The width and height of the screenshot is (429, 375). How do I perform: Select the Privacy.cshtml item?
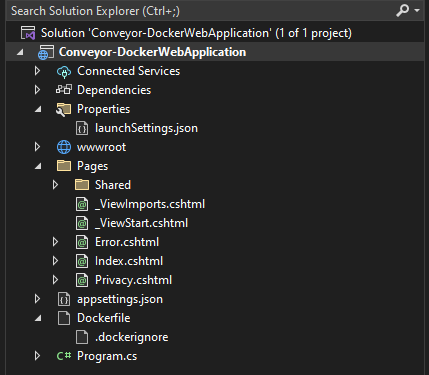133,280
